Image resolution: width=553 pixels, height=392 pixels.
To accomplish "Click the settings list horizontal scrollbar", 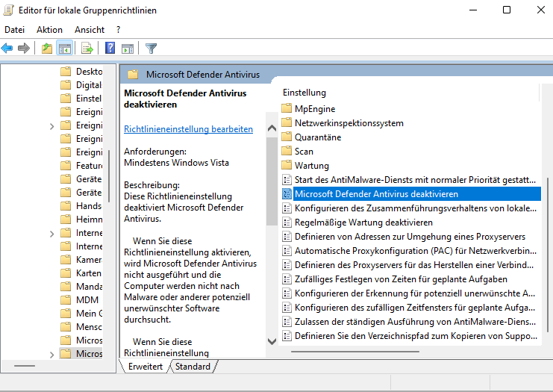I will tap(355, 352).
